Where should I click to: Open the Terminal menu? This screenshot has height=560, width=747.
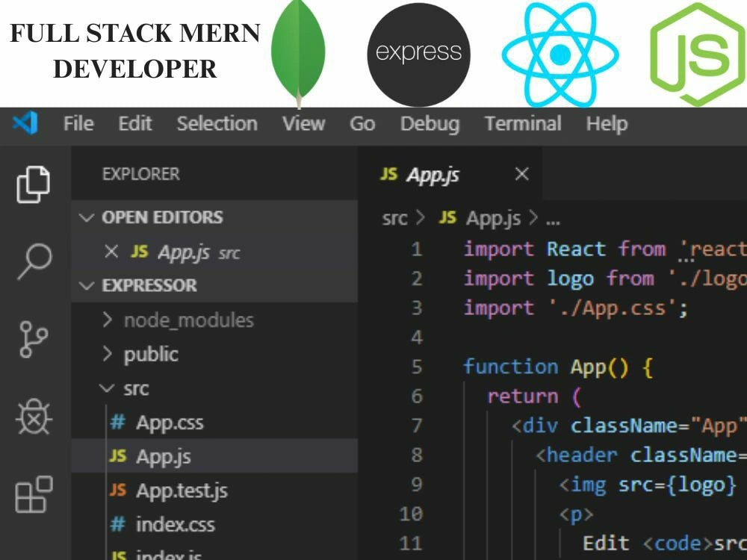[523, 124]
